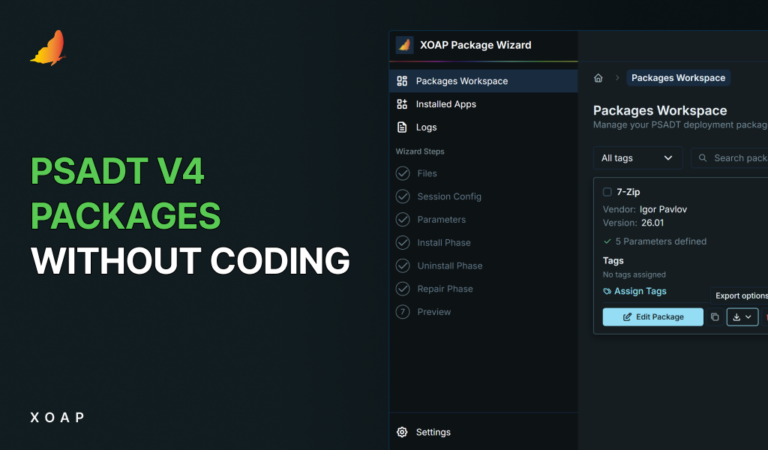Click the 7-Zip package name

[628, 192]
